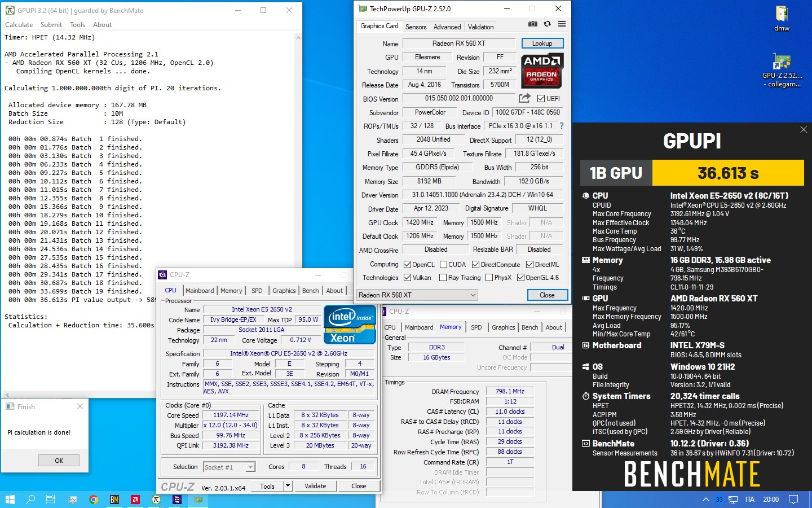Open the notification center icon
The image size is (812, 508).
coord(793,500)
